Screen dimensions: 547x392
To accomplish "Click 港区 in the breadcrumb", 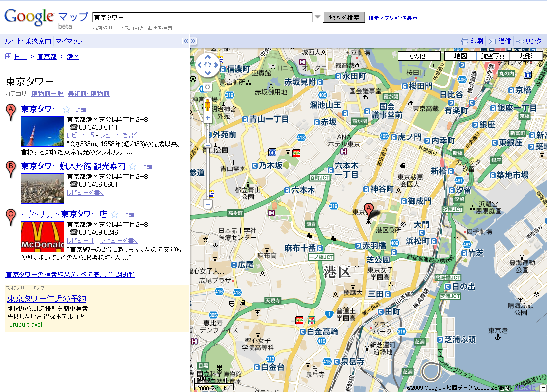I will pos(73,57).
